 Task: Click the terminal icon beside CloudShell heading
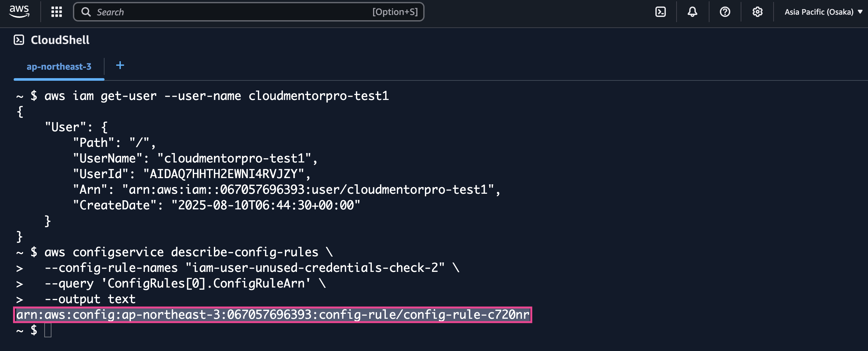coord(19,40)
